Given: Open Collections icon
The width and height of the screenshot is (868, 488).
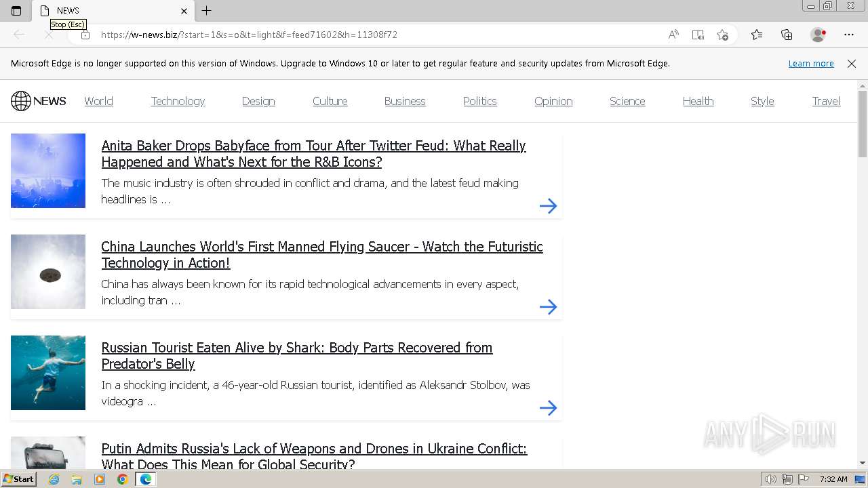Looking at the screenshot, I should tap(787, 35).
